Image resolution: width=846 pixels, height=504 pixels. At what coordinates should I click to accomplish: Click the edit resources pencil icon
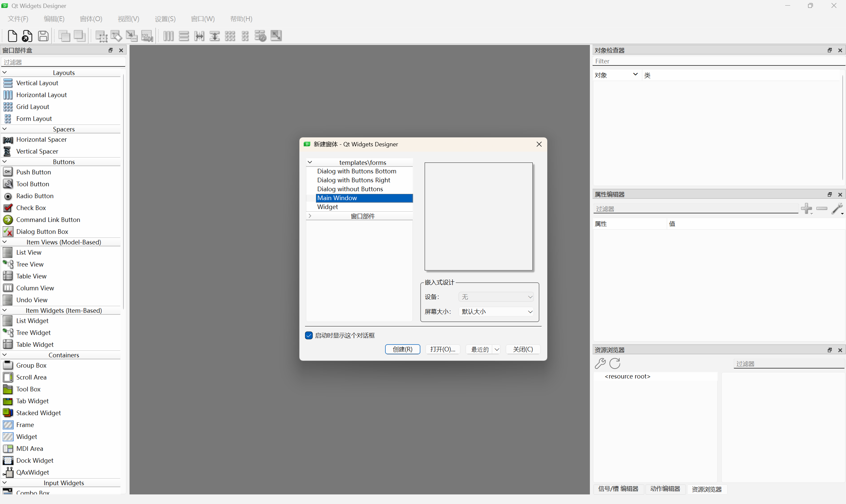point(600,363)
